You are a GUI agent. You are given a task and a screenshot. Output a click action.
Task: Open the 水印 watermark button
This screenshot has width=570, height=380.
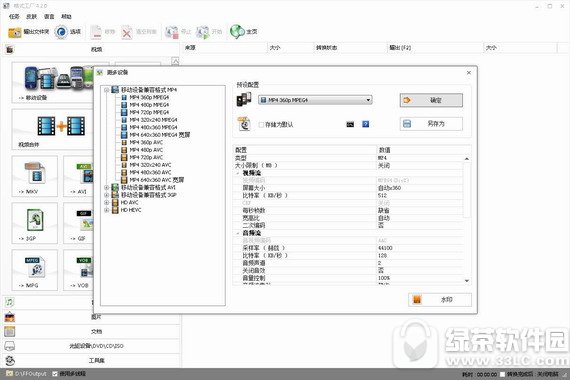tap(439, 300)
